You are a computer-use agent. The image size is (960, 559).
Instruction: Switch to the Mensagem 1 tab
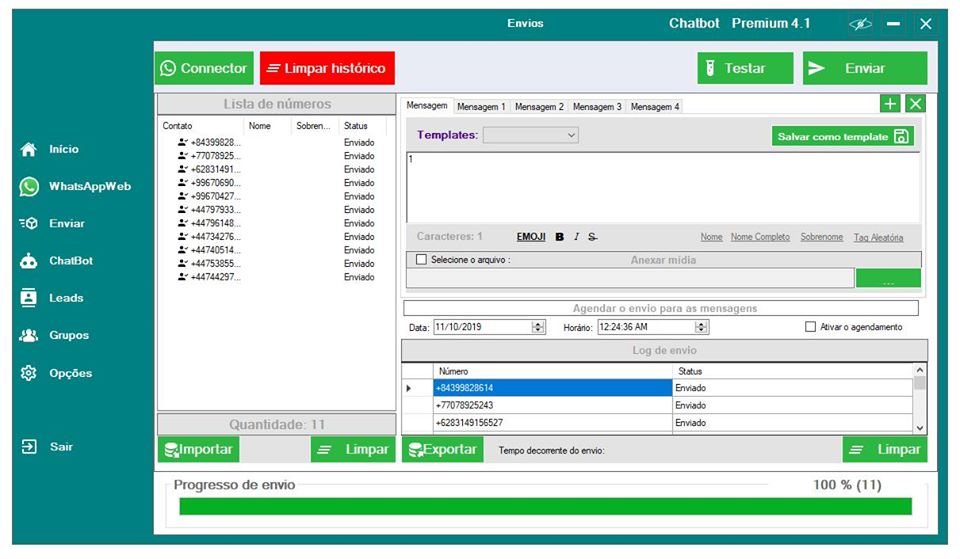tap(481, 107)
